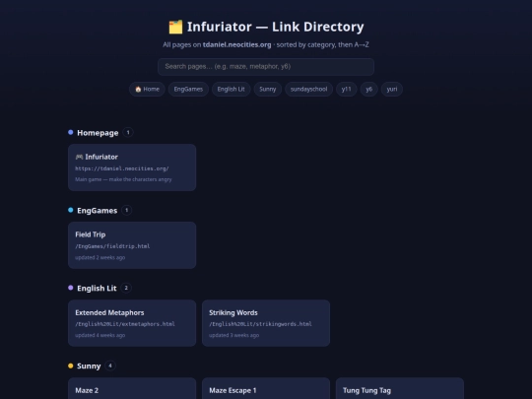Select the English Lit filter chip
532x399 pixels.
[x=232, y=90]
